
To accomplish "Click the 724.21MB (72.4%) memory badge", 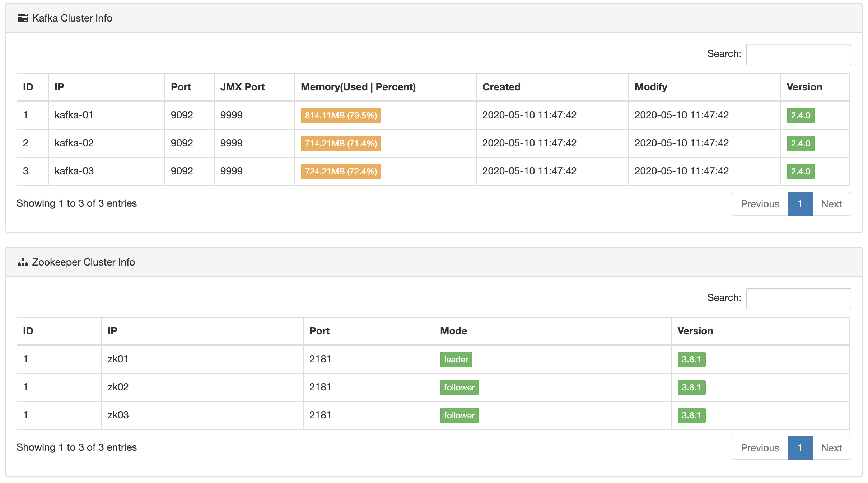I will pyautogui.click(x=341, y=172).
